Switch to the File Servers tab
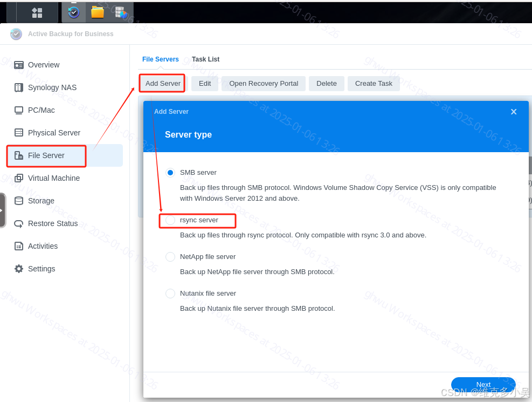This screenshot has height=402, width=532. (161, 59)
